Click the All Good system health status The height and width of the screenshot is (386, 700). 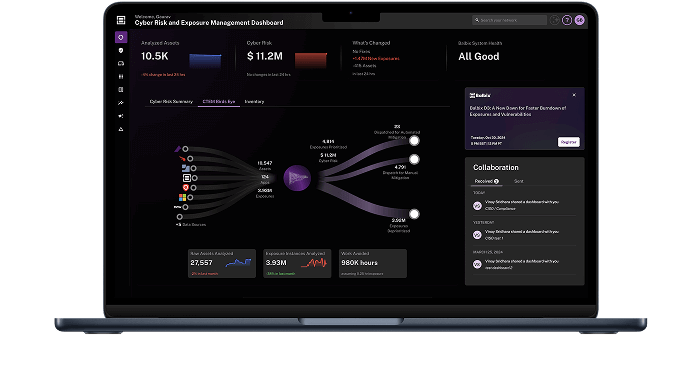pyautogui.click(x=479, y=57)
